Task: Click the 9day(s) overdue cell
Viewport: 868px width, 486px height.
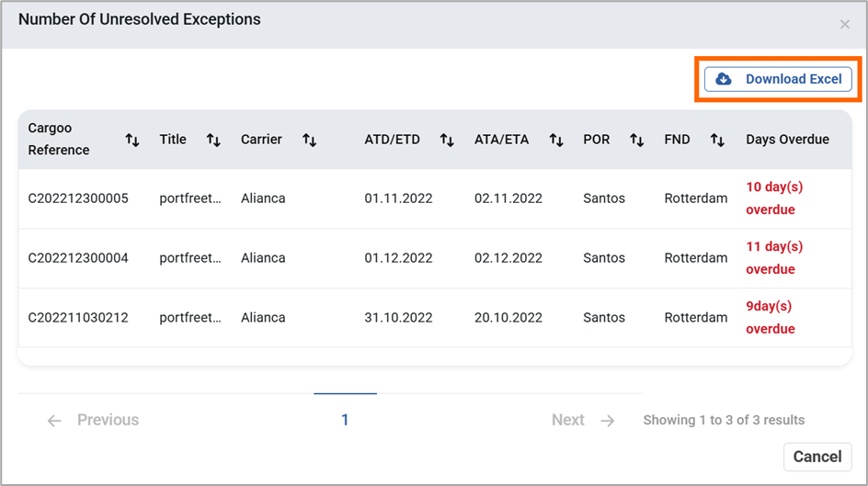Action: [x=770, y=318]
